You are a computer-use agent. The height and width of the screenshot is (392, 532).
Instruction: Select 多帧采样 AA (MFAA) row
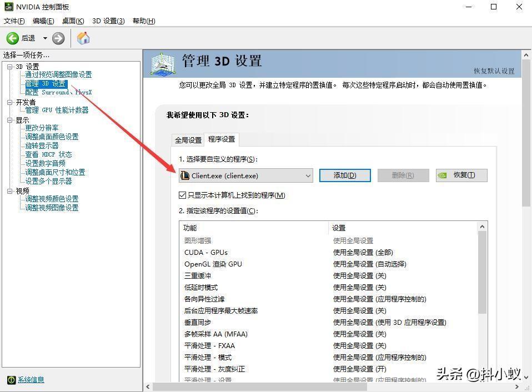point(328,334)
